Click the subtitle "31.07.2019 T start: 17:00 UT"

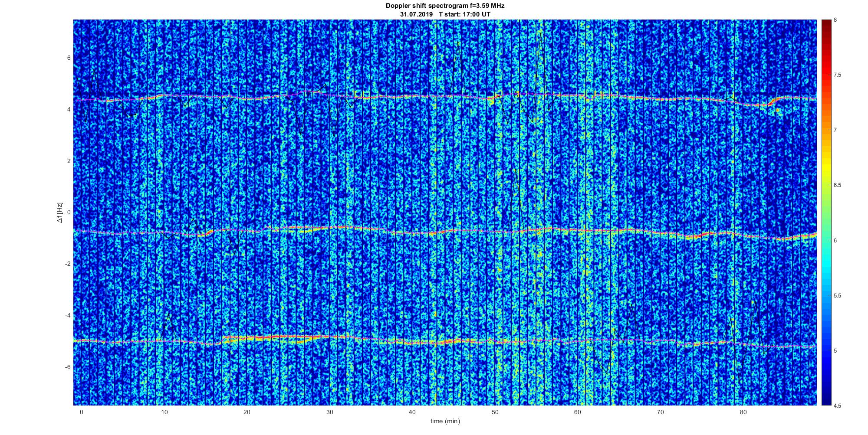click(445, 14)
